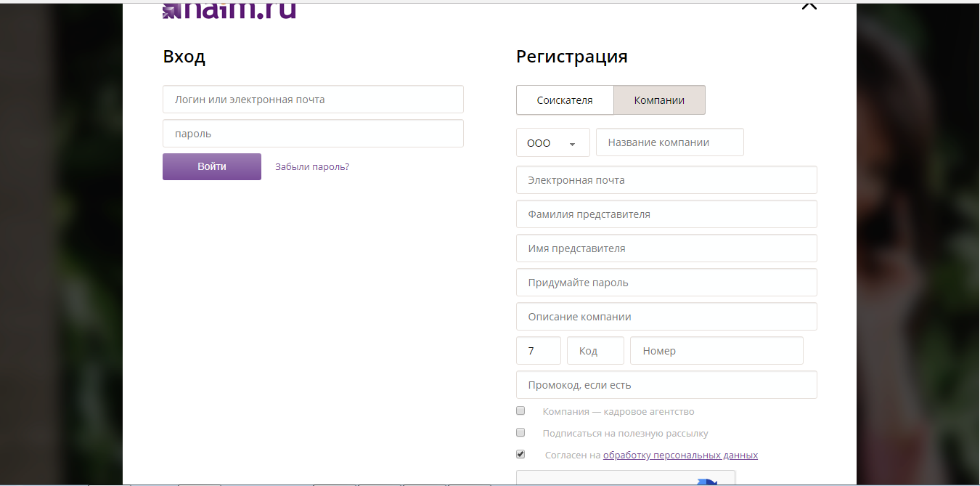
Task: Select the Компании registration tab
Action: (658, 100)
